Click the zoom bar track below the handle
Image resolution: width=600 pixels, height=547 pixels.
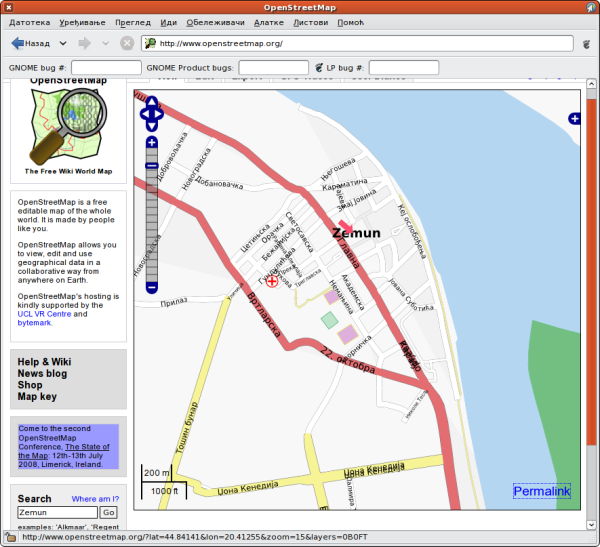pyautogui.click(x=152, y=226)
